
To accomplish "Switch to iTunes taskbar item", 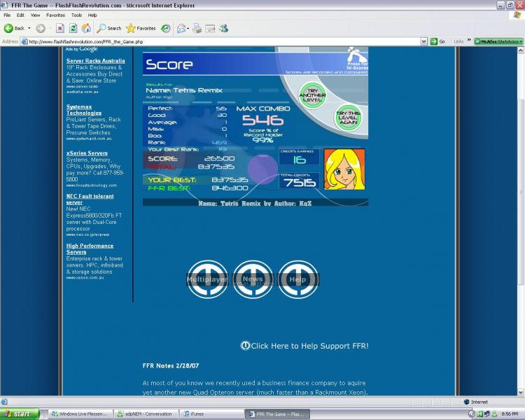I will 211,414.
